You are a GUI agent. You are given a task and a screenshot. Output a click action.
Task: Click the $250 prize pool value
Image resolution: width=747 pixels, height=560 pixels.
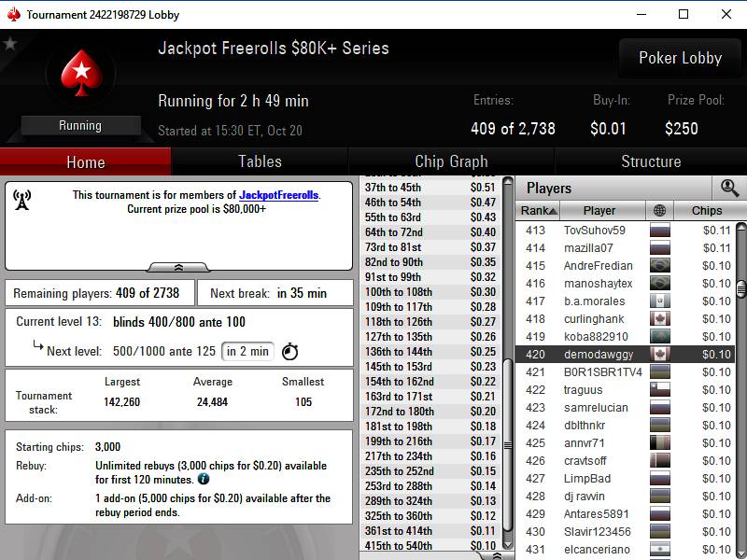point(682,129)
